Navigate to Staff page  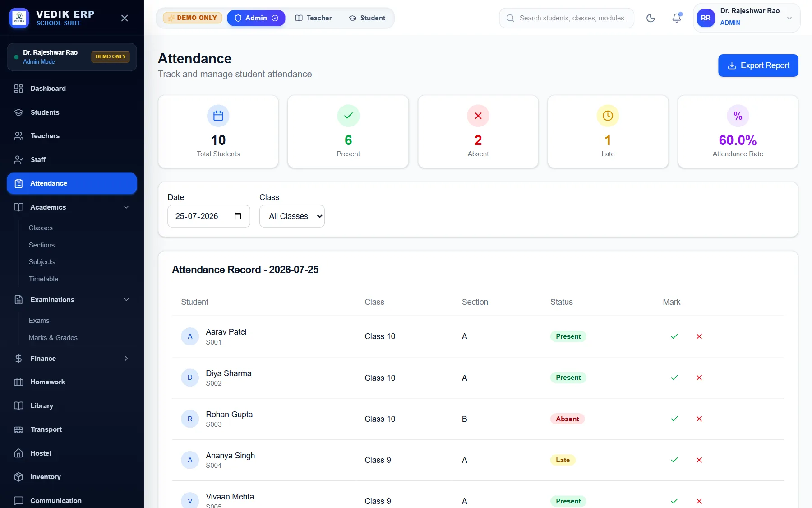coord(72,160)
